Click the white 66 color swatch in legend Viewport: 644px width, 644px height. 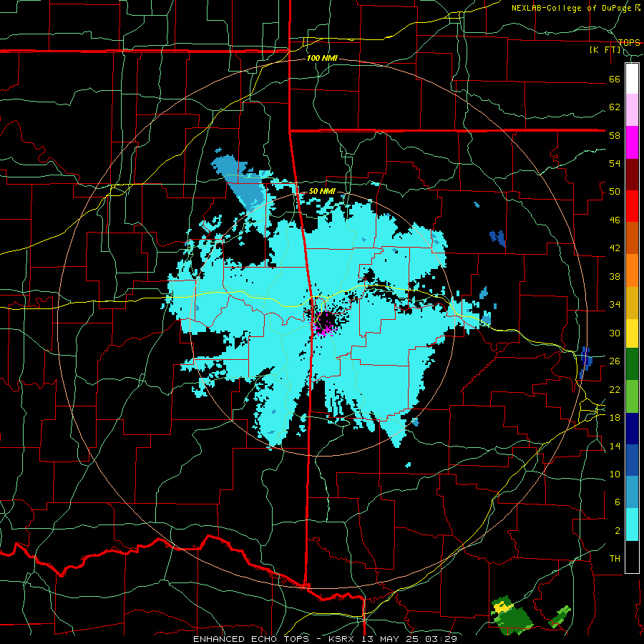point(632,79)
